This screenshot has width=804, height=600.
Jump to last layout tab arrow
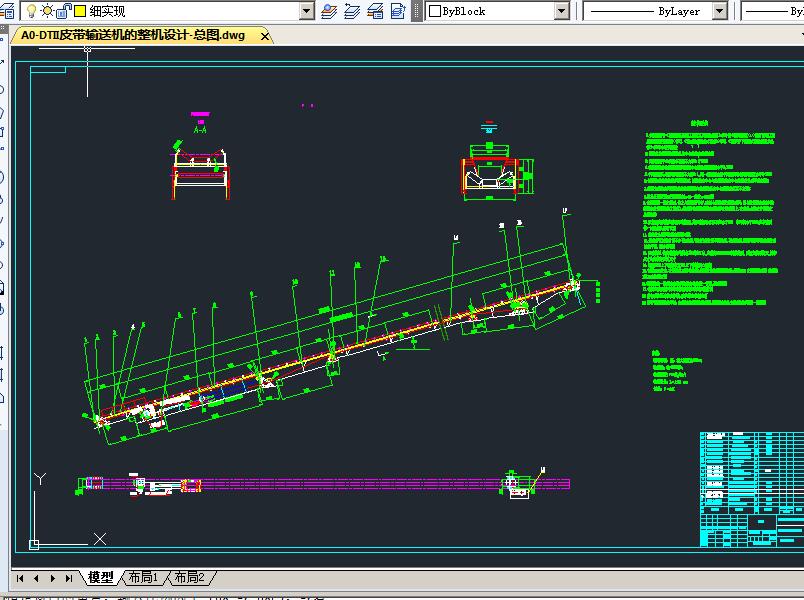click(x=69, y=578)
